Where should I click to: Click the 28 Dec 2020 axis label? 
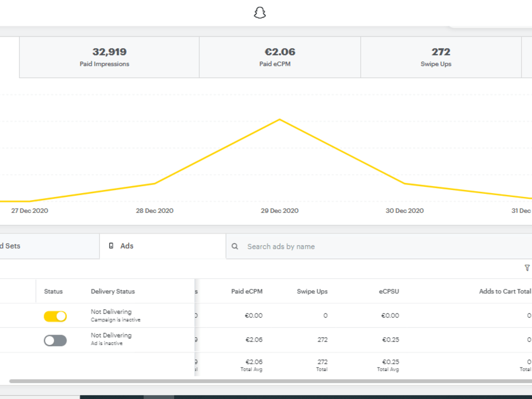tap(155, 211)
